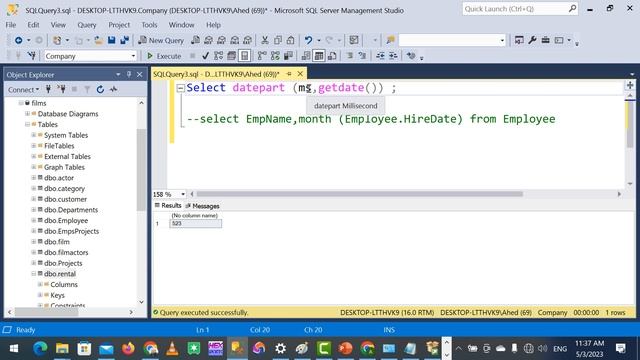
Task: Open the find combo box dropdown
Action: (x=502, y=40)
